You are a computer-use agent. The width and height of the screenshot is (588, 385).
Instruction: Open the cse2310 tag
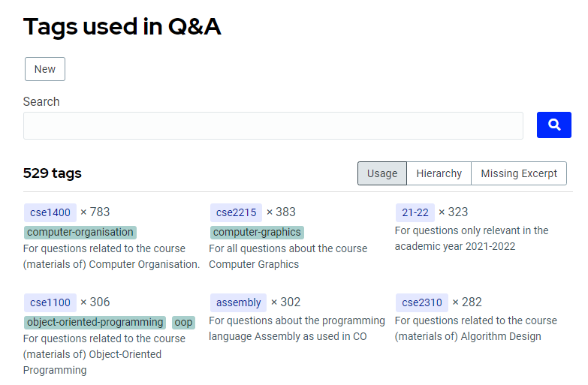[422, 302]
